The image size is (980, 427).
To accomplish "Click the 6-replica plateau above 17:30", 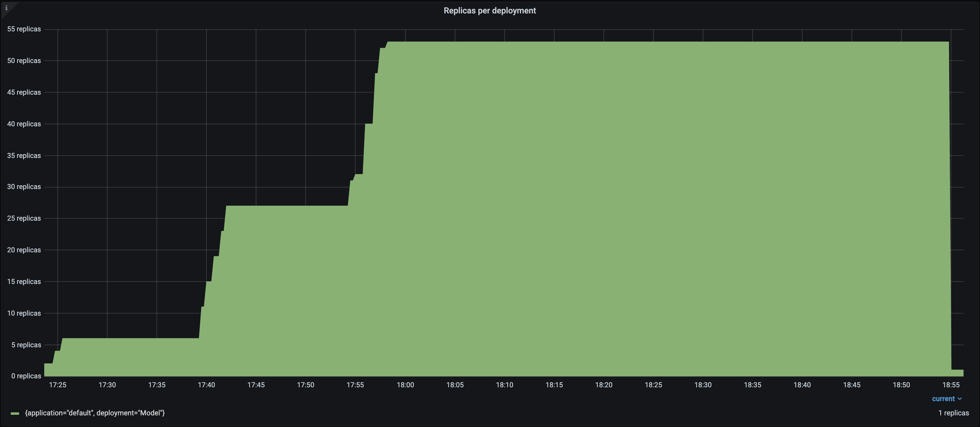I will 107,338.
